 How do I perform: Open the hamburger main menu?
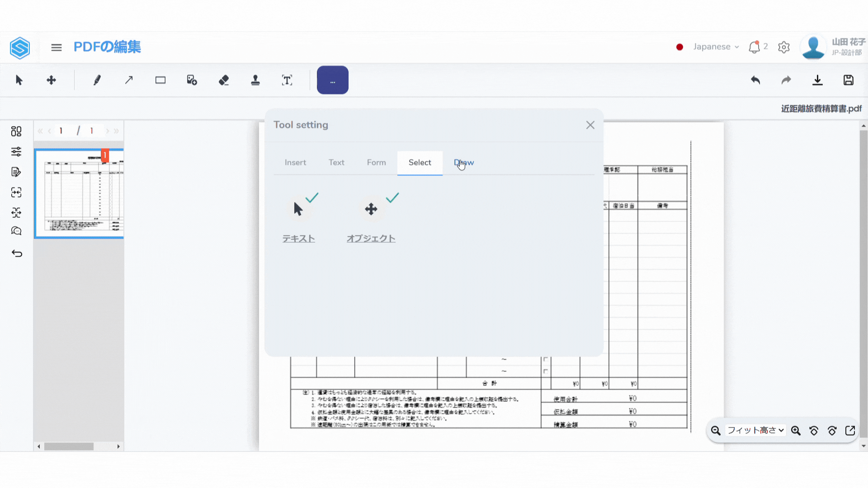coord(57,47)
